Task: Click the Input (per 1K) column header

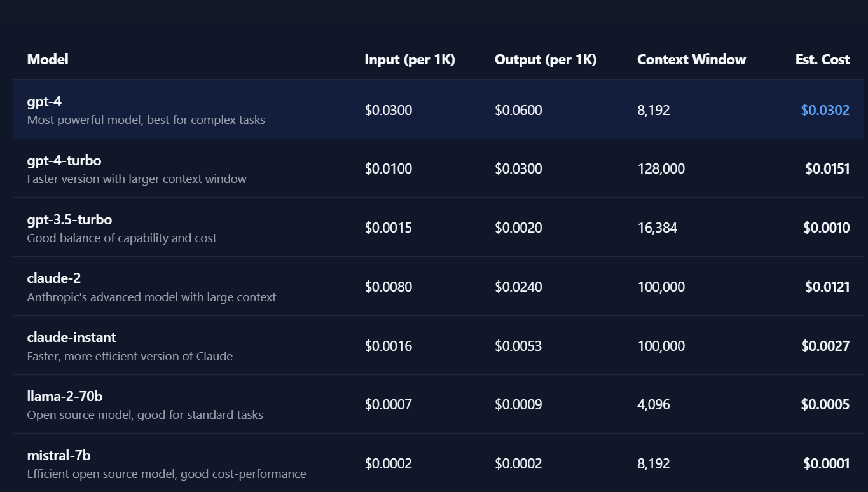Action: [410, 59]
